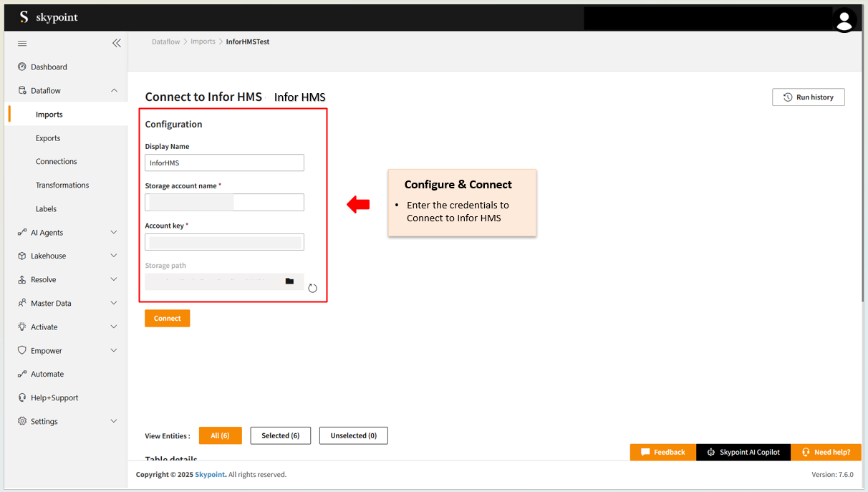Image resolution: width=868 pixels, height=492 pixels.
Task: Click the Display Name input field
Action: click(224, 163)
